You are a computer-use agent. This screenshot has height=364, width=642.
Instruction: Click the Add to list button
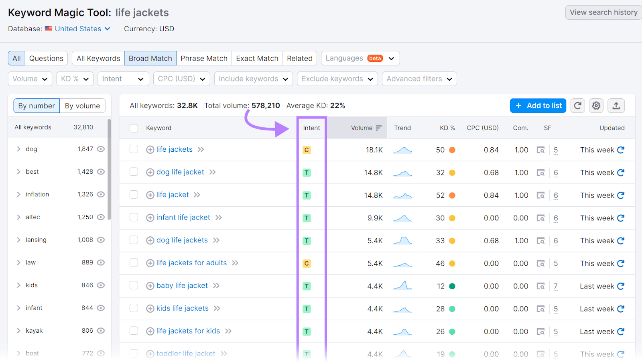click(538, 106)
